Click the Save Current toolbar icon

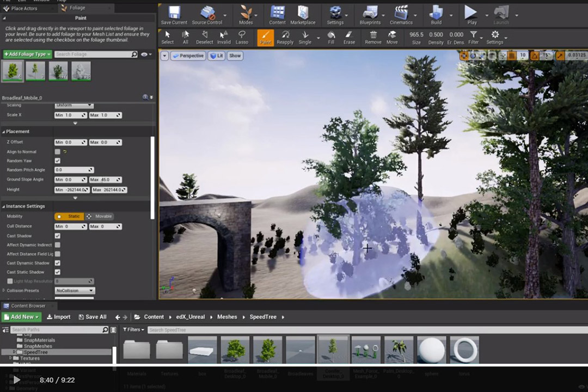(174, 13)
